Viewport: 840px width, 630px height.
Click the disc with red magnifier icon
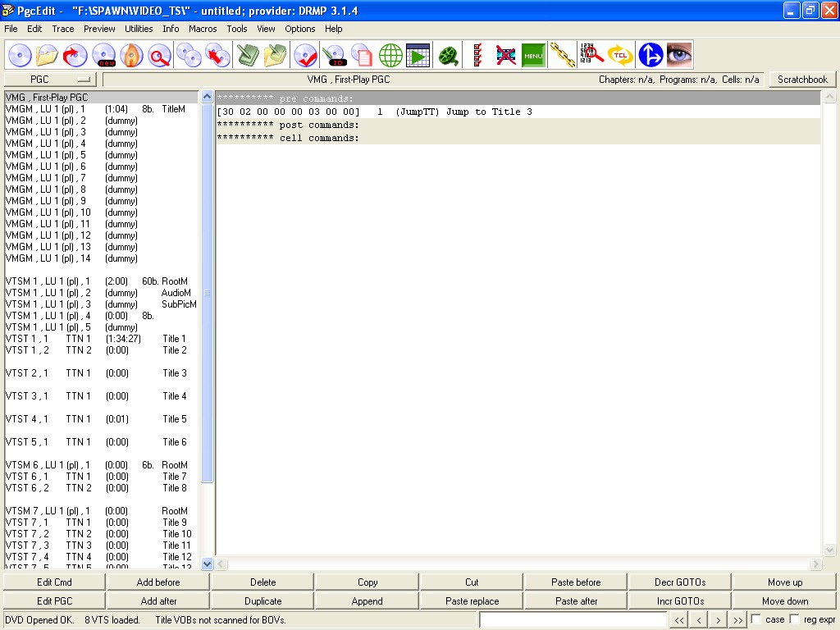tap(159, 55)
